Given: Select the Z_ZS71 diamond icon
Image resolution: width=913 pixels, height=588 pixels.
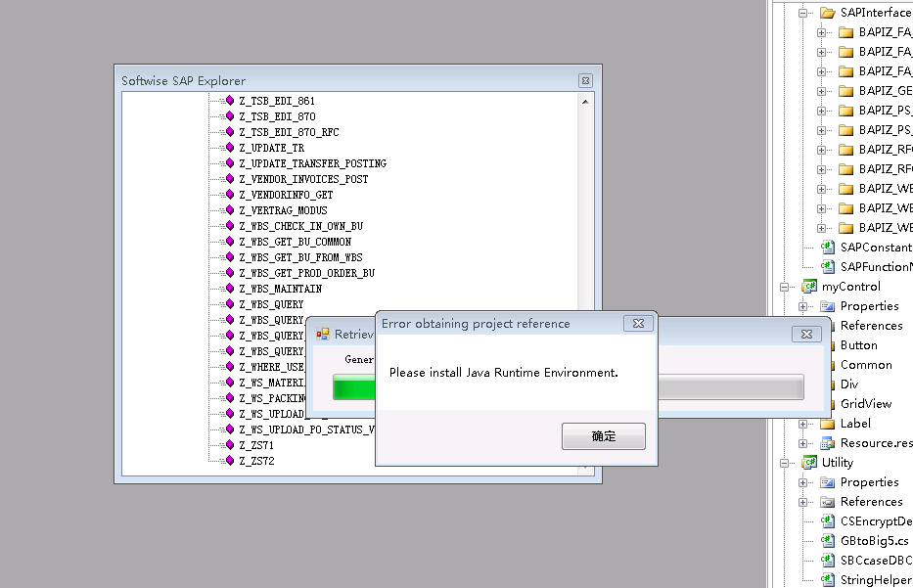Looking at the screenshot, I should [230, 445].
